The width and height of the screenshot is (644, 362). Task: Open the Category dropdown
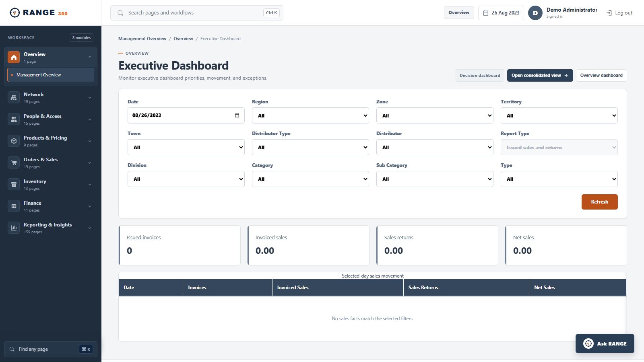[310, 179]
